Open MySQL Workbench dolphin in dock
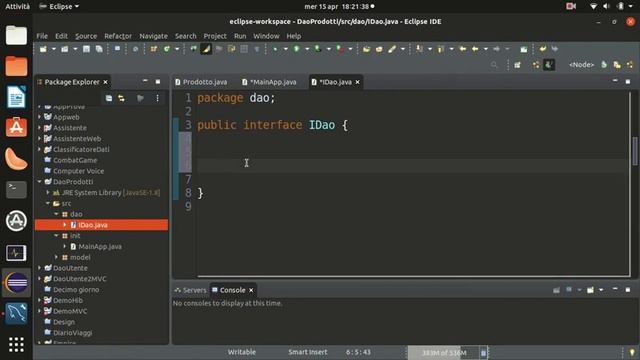Viewport: 640px width, 360px height. tap(16, 313)
